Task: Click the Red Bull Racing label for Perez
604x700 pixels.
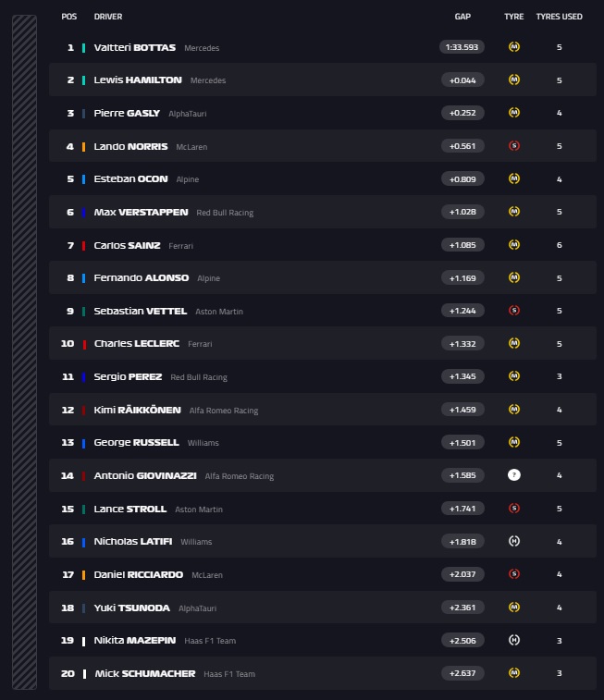Action: pos(199,377)
